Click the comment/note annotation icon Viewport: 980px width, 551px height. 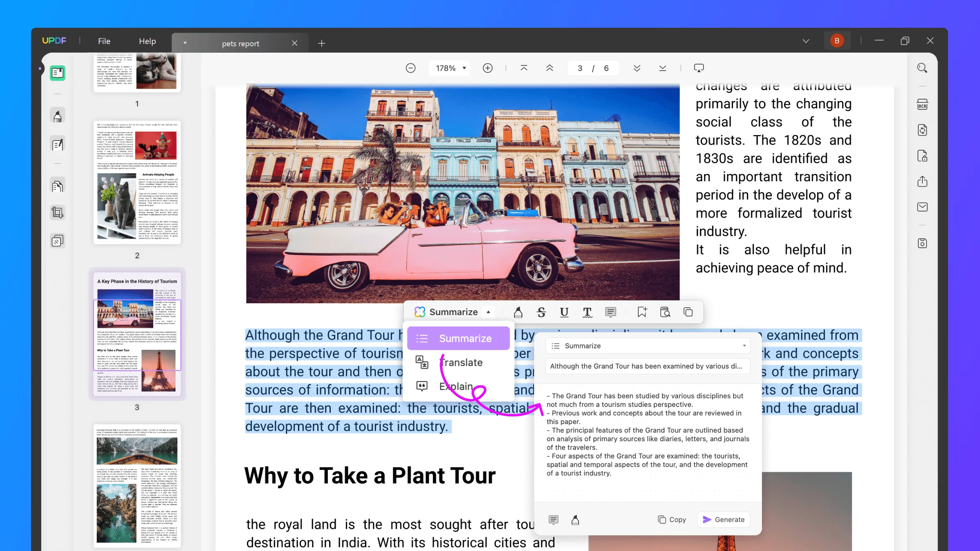[610, 312]
